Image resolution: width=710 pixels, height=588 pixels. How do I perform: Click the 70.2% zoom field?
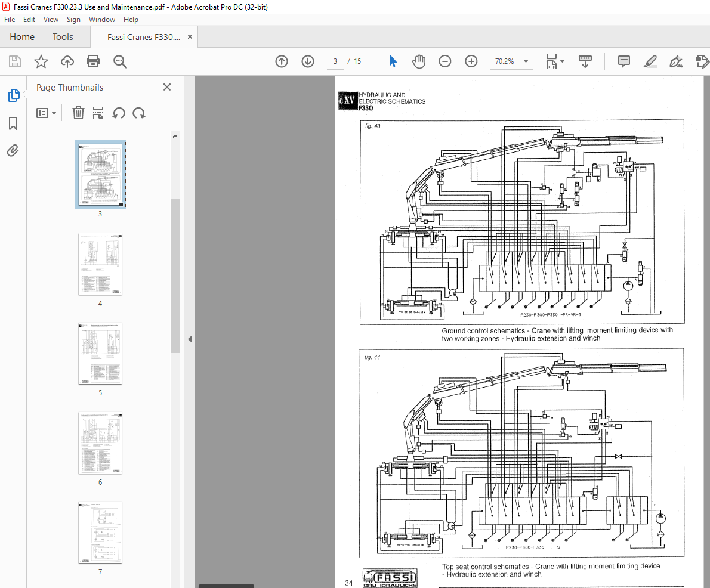click(x=504, y=61)
